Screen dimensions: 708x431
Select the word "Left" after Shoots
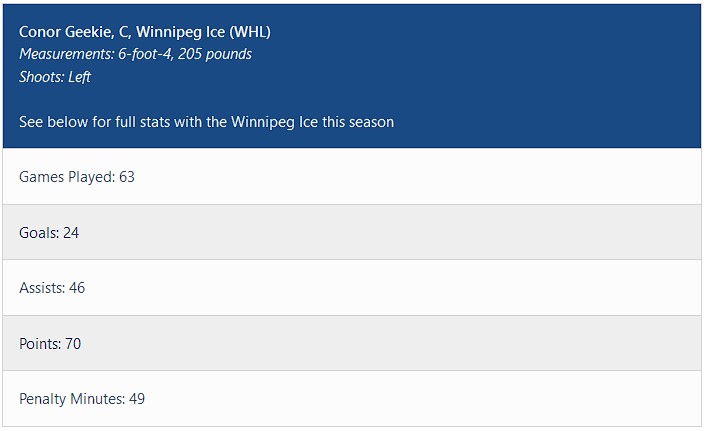click(80, 77)
